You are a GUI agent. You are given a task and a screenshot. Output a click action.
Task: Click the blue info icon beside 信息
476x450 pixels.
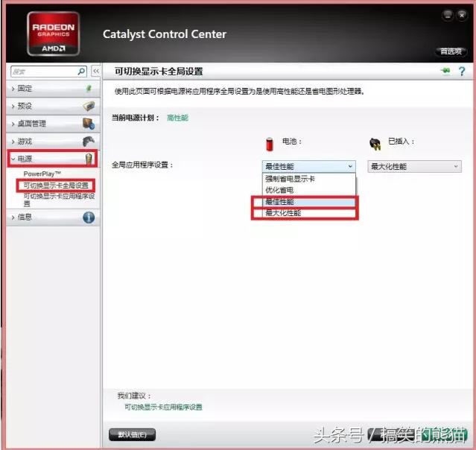(89, 217)
